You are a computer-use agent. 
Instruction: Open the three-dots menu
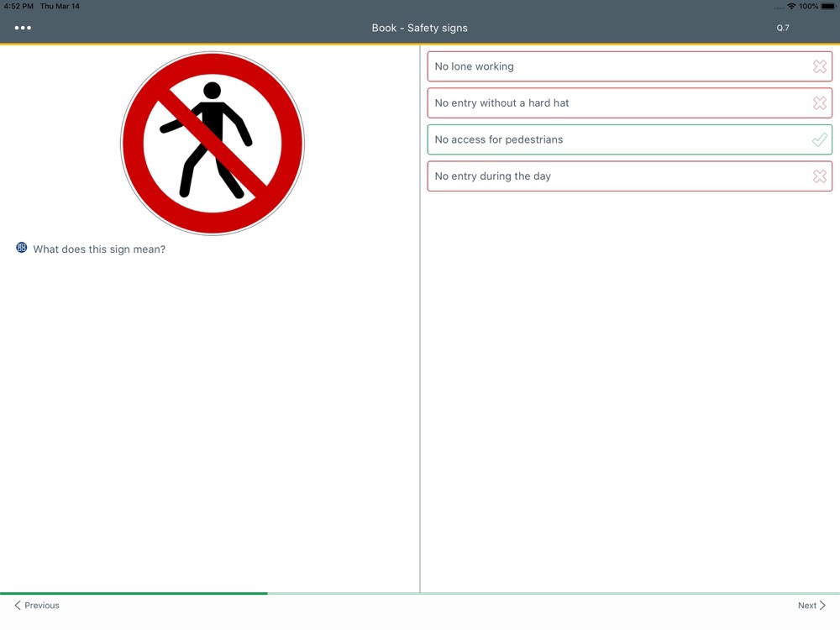click(23, 28)
